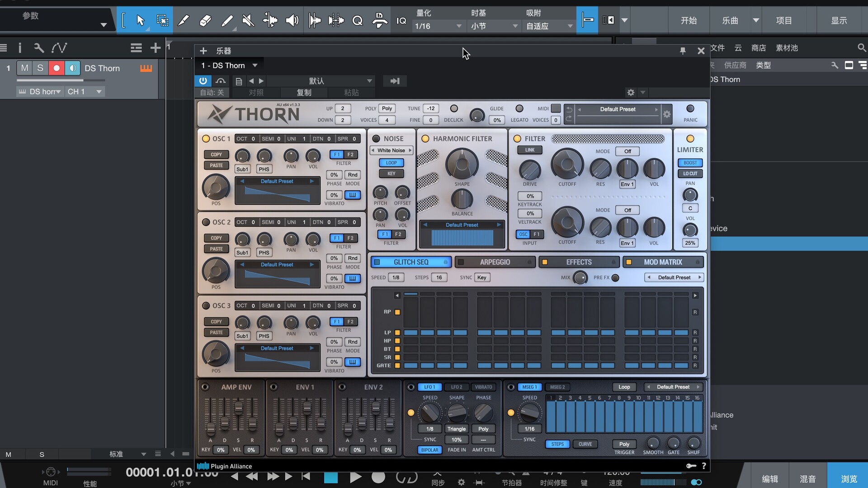
Task: Click OSC 1 COPY button
Action: coord(216,155)
